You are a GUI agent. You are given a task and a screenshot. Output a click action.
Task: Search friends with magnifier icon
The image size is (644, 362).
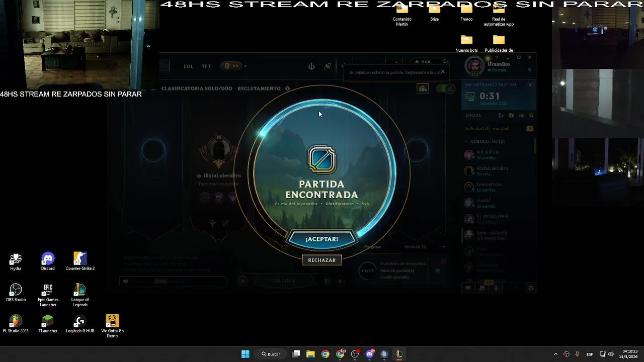tap(531, 115)
